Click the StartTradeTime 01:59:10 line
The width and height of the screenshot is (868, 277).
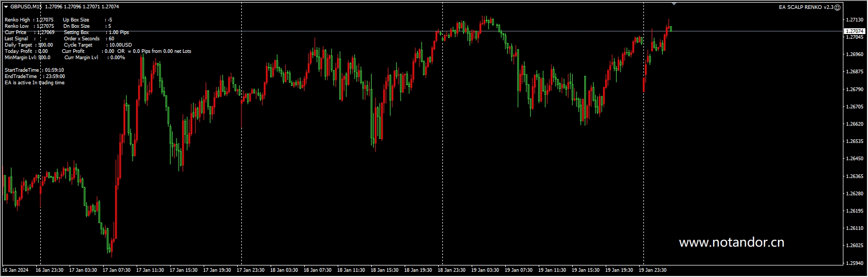[x=35, y=70]
